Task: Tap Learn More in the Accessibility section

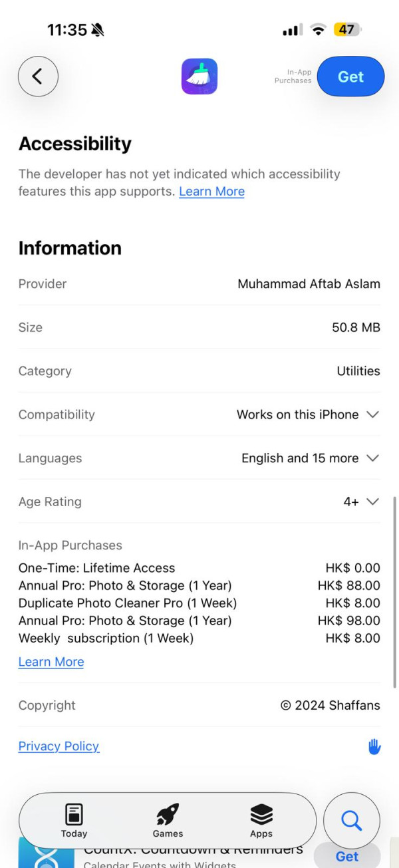Action: [x=211, y=192]
